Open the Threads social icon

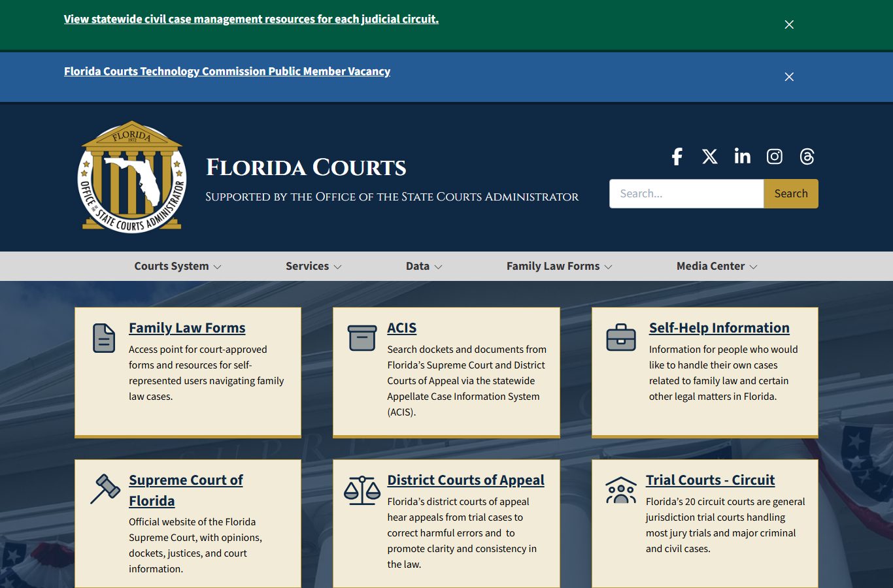(807, 156)
